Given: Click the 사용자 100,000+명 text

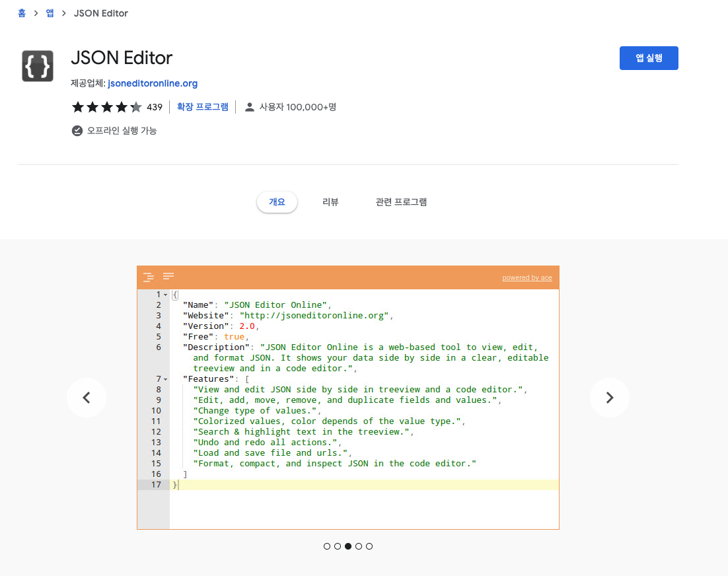Looking at the screenshot, I should coord(297,107).
